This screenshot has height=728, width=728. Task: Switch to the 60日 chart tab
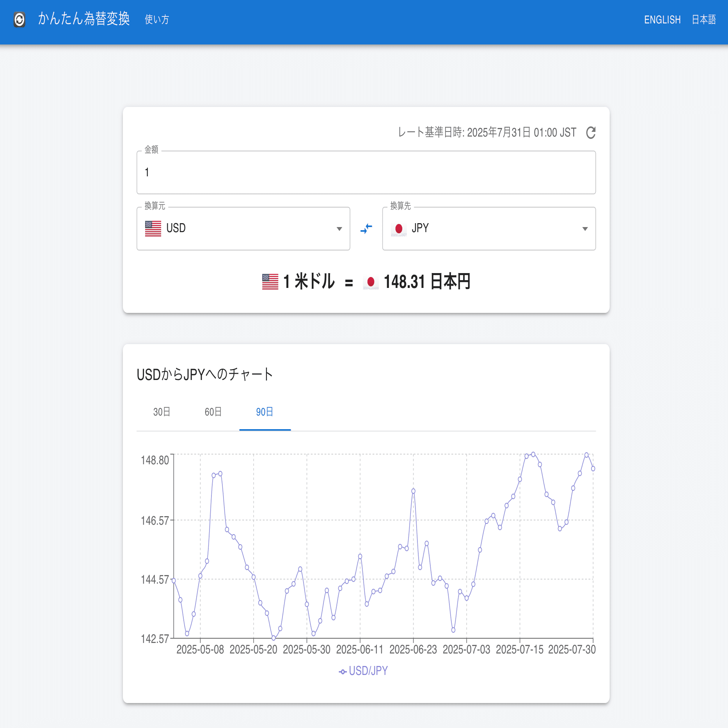213,412
